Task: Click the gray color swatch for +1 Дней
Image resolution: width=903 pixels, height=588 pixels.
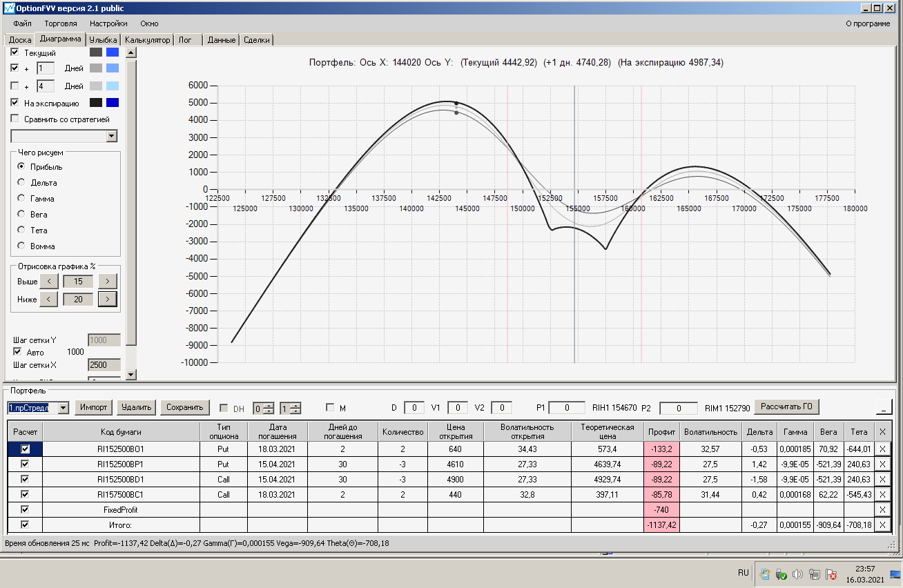Action: coord(96,68)
